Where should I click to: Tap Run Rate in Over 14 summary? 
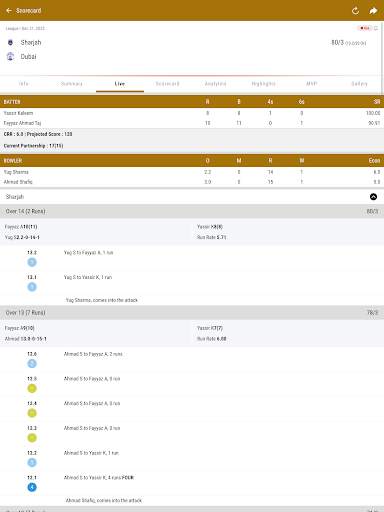click(x=212, y=237)
